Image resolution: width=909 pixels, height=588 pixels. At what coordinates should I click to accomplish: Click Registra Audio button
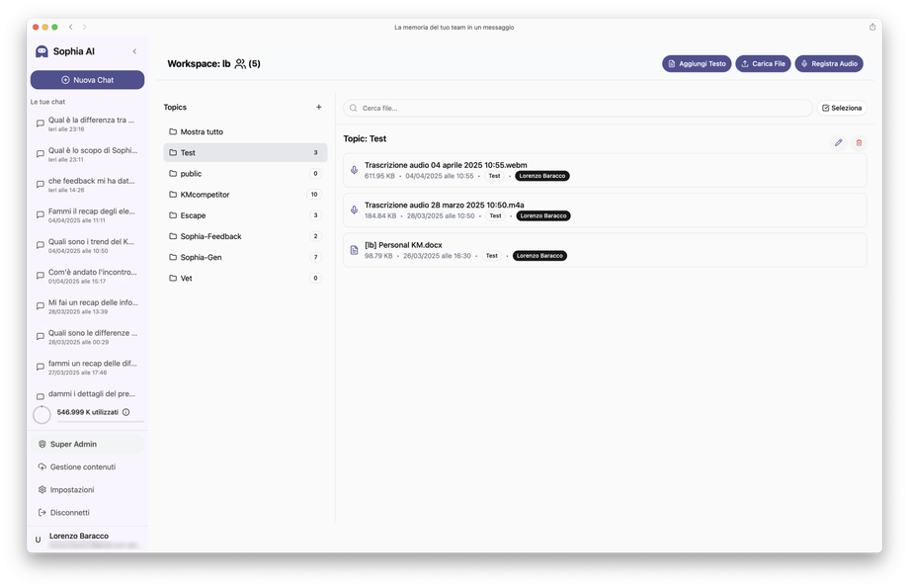tap(828, 64)
